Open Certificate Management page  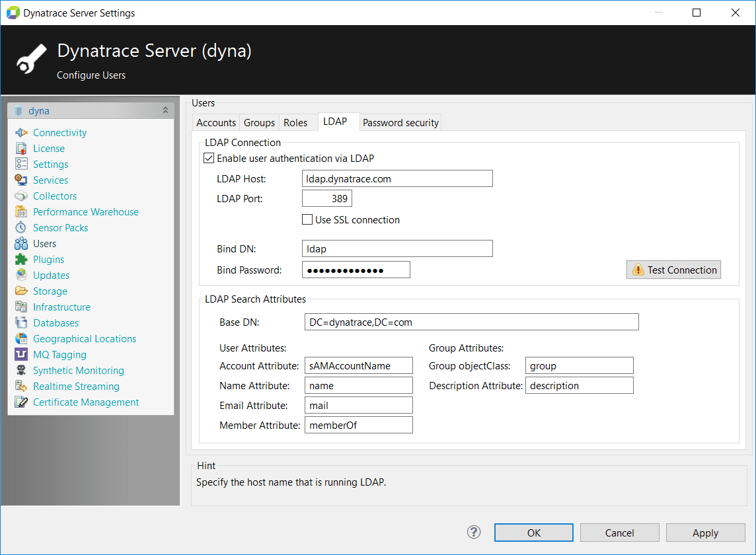point(86,402)
